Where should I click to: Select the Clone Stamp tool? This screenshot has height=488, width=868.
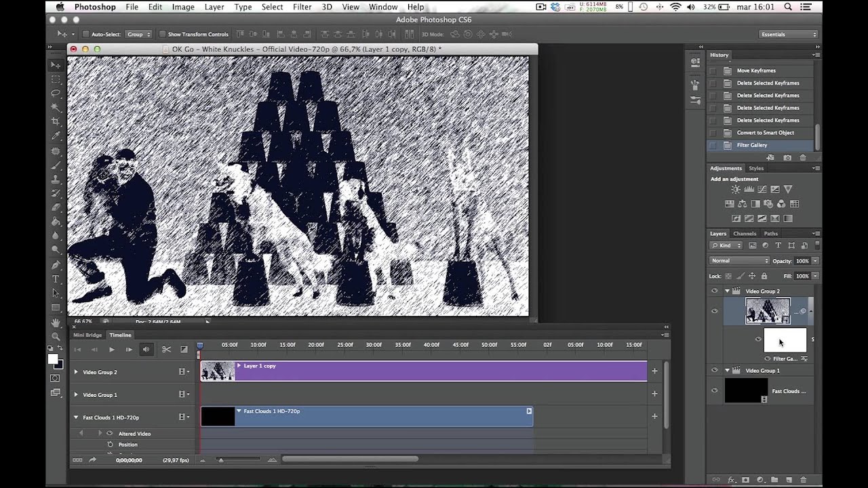[56, 179]
